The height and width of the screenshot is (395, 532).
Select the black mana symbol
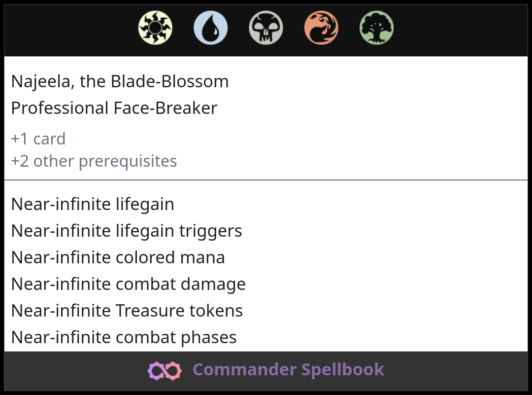[266, 28]
